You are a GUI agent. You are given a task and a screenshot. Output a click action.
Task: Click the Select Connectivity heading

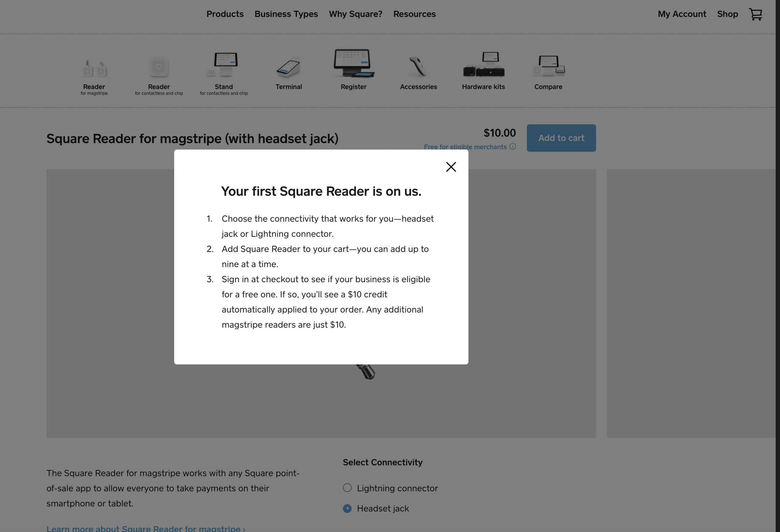coord(383,462)
